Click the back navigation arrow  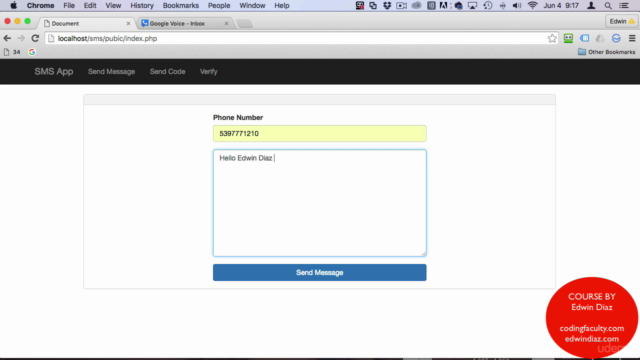point(7,38)
